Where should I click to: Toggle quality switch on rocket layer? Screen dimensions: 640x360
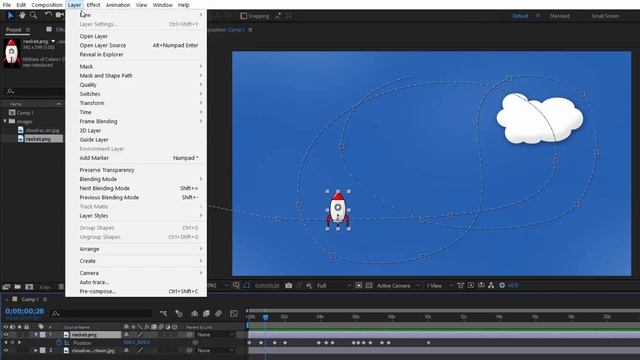[x=140, y=335]
